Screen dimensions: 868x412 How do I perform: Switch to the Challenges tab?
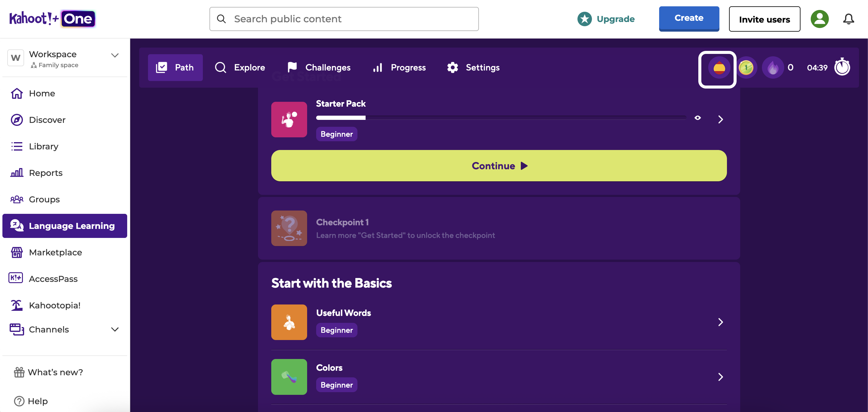tap(319, 67)
